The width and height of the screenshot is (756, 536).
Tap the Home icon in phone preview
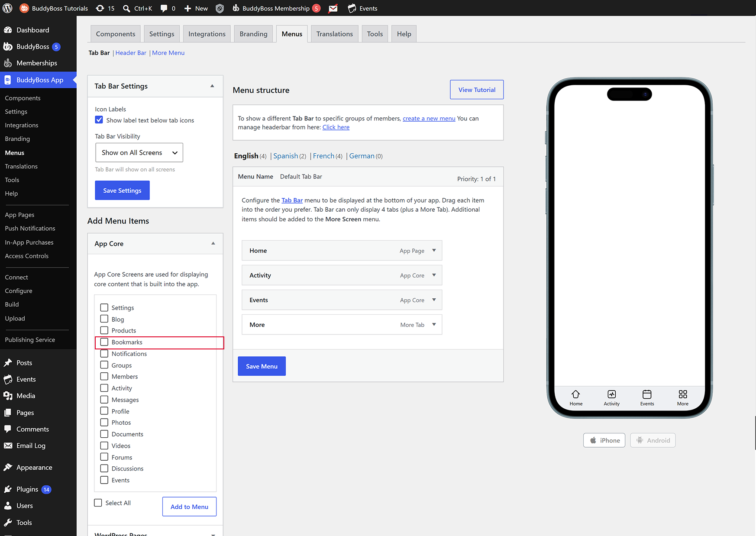pos(576,394)
